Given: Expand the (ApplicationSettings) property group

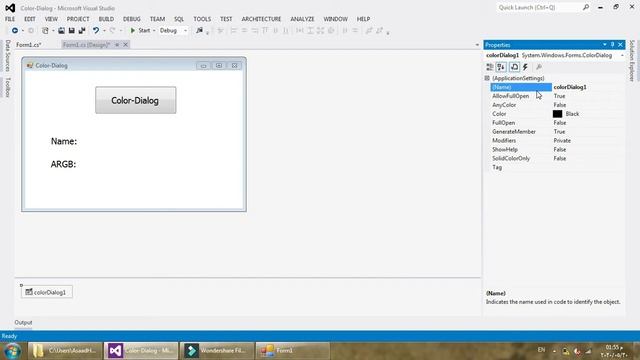Looking at the screenshot, I should tap(487, 78).
